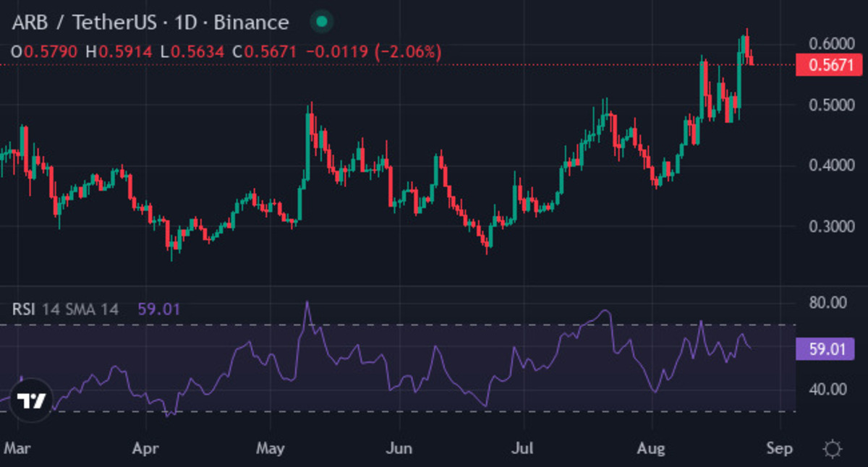Click the Sep label on time axis
Viewport: 868px width, 467px height.
(780, 448)
